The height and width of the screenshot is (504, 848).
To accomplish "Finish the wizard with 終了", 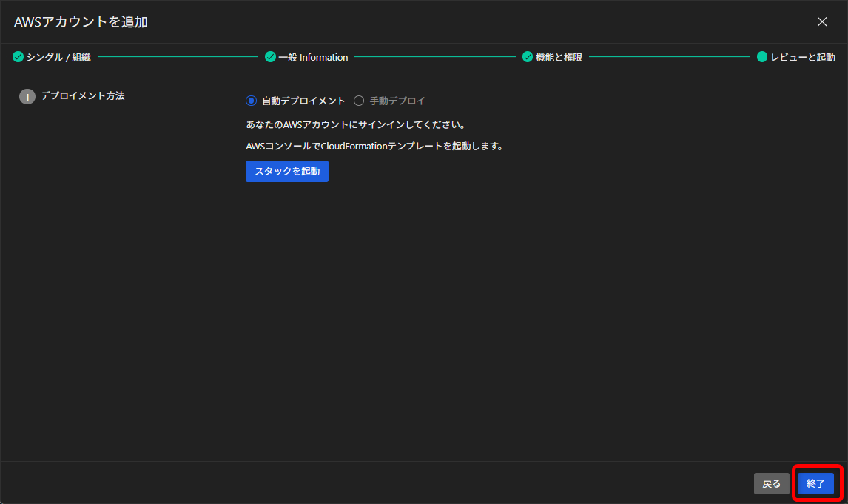I will pyautogui.click(x=815, y=483).
